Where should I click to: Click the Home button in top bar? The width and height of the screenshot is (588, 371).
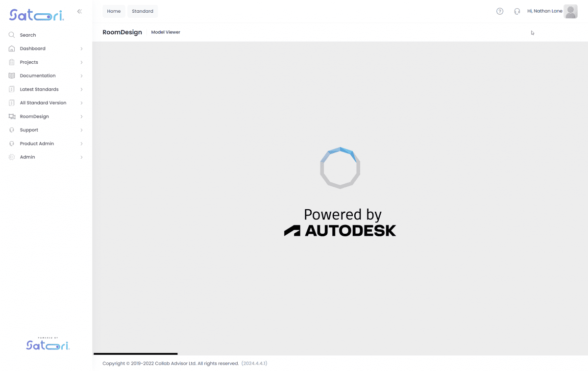(x=114, y=11)
